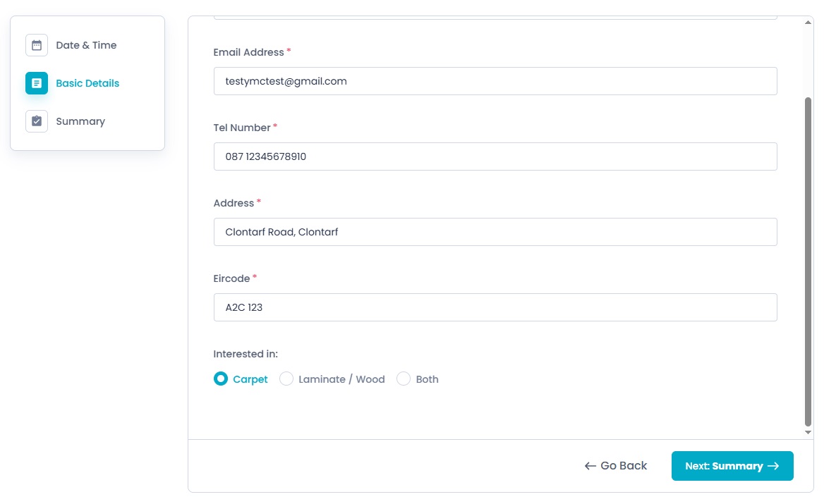Select the Carpet radio option

click(221, 379)
